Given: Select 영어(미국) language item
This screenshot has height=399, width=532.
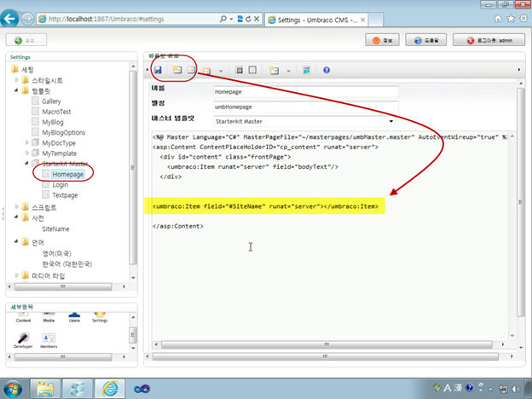Looking at the screenshot, I should pos(56,253).
